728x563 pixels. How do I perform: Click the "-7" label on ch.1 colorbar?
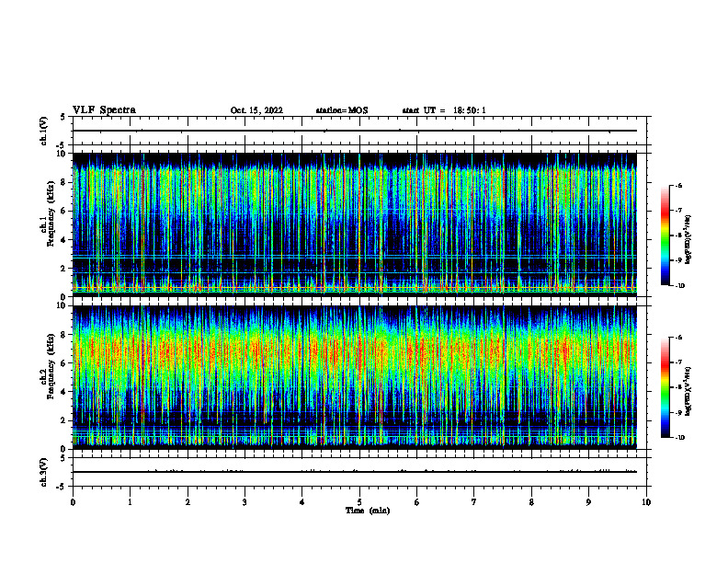tap(678, 211)
